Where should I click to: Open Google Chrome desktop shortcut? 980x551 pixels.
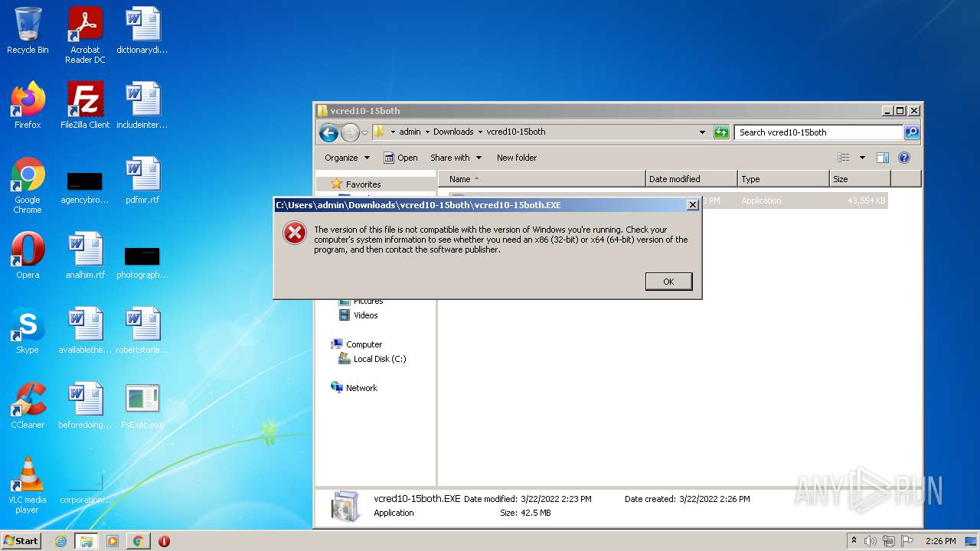click(x=28, y=185)
